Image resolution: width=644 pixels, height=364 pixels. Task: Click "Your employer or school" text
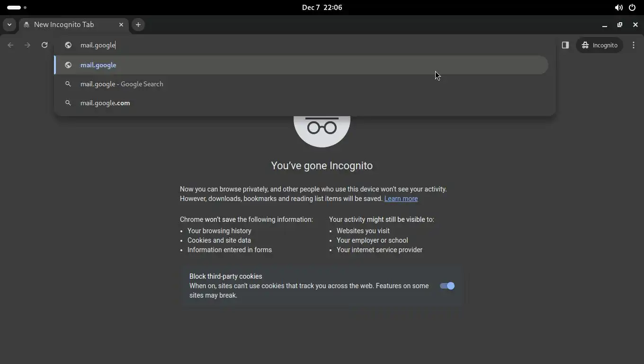[372, 240]
